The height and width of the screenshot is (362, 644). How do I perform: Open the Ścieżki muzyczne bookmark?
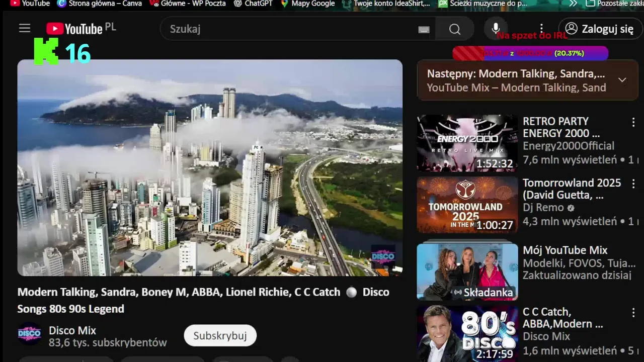coord(483,4)
